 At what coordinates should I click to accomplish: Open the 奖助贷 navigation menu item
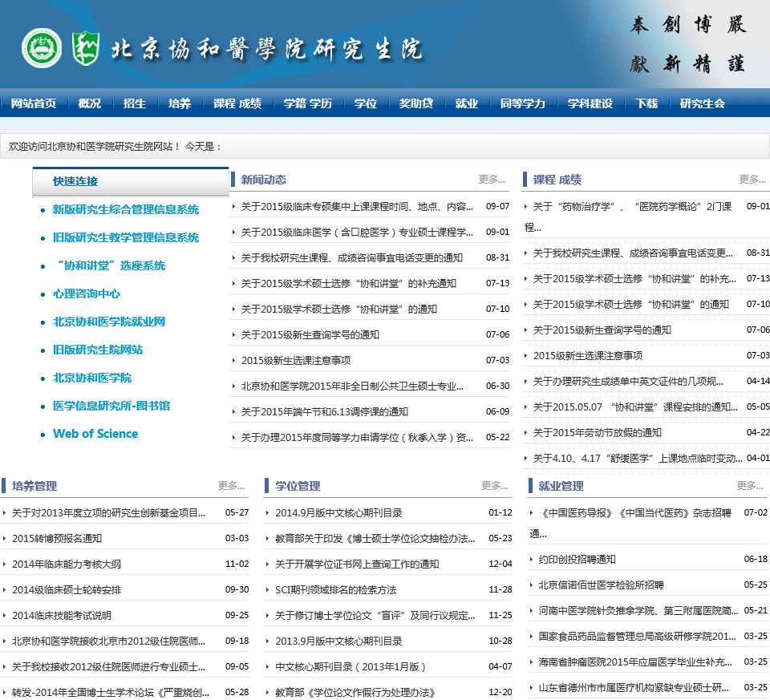click(x=415, y=103)
